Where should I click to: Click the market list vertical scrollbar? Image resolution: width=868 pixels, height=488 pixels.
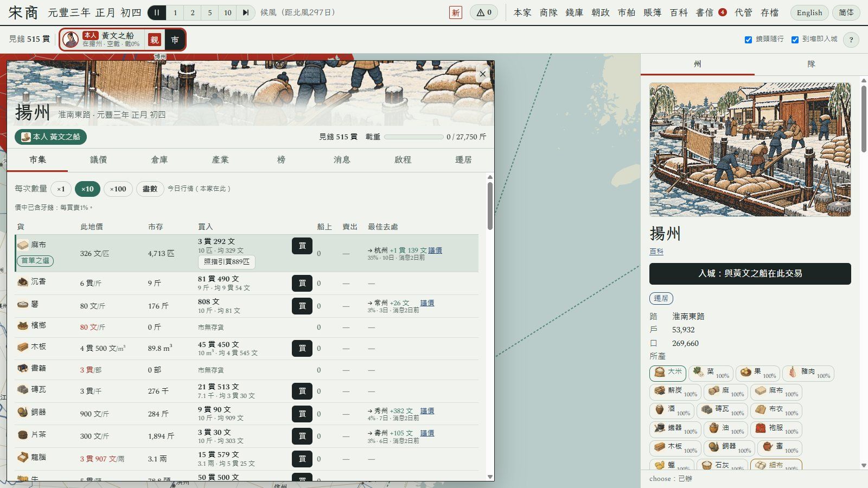(x=490, y=206)
